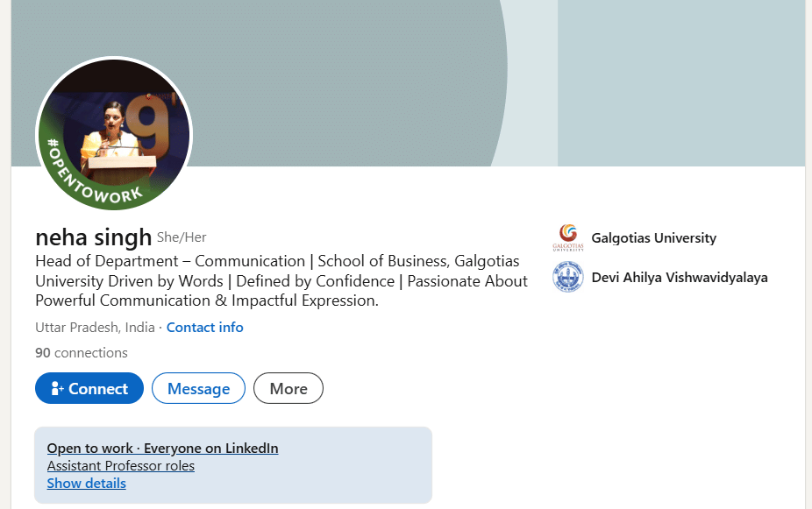The height and width of the screenshot is (509, 812).
Task: Click the Devi Ahilya Vishwavidyalaya logo icon
Action: [x=568, y=278]
